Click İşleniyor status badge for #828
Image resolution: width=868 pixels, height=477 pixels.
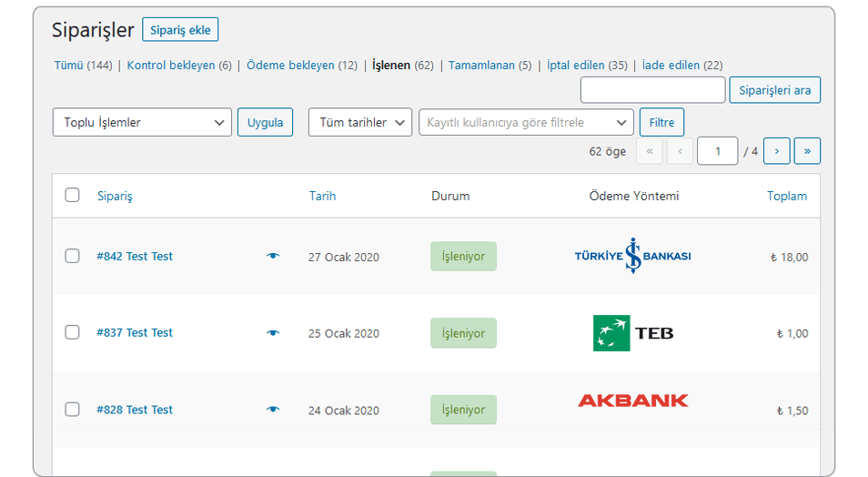(x=463, y=410)
